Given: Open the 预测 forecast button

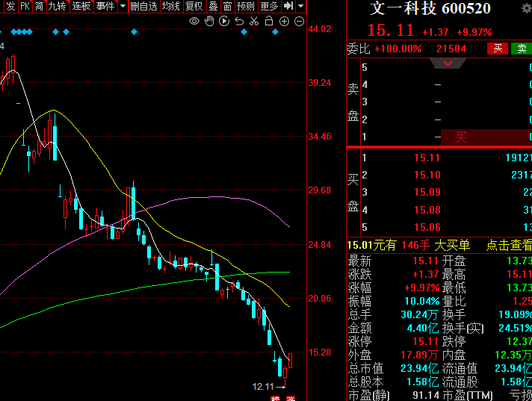Looking at the screenshot, I should point(246,6).
